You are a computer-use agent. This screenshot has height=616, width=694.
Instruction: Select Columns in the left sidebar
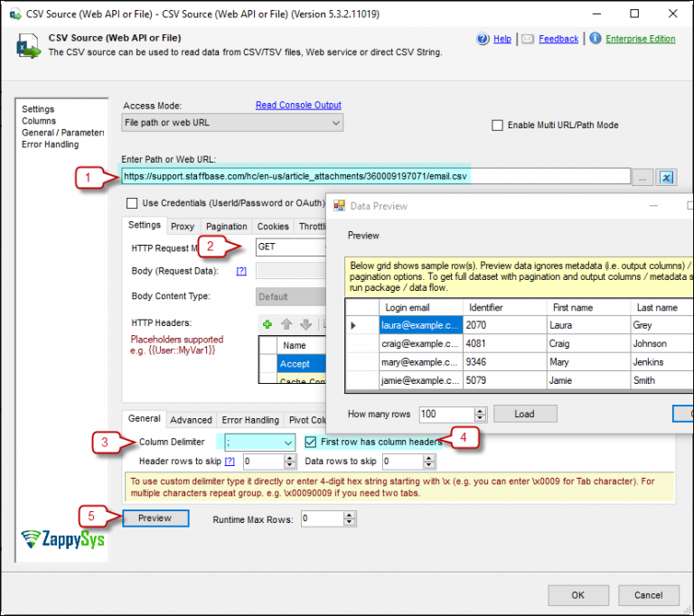[39, 121]
